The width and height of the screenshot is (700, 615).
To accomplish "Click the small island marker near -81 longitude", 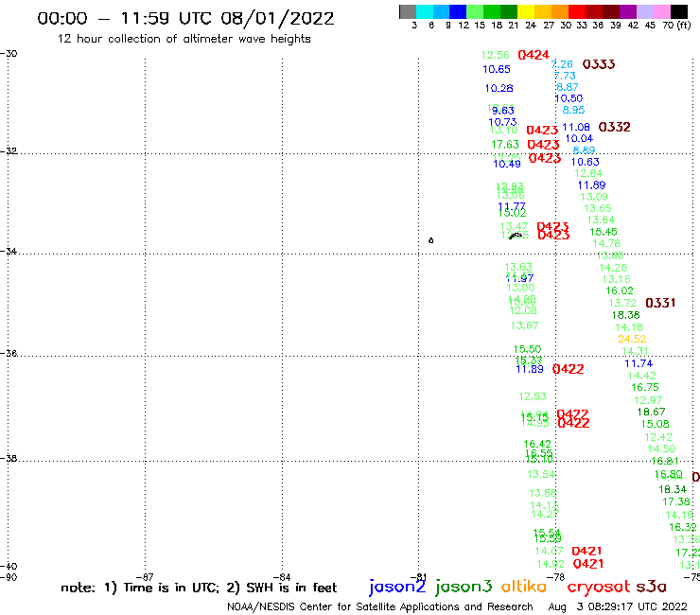I will (430, 240).
